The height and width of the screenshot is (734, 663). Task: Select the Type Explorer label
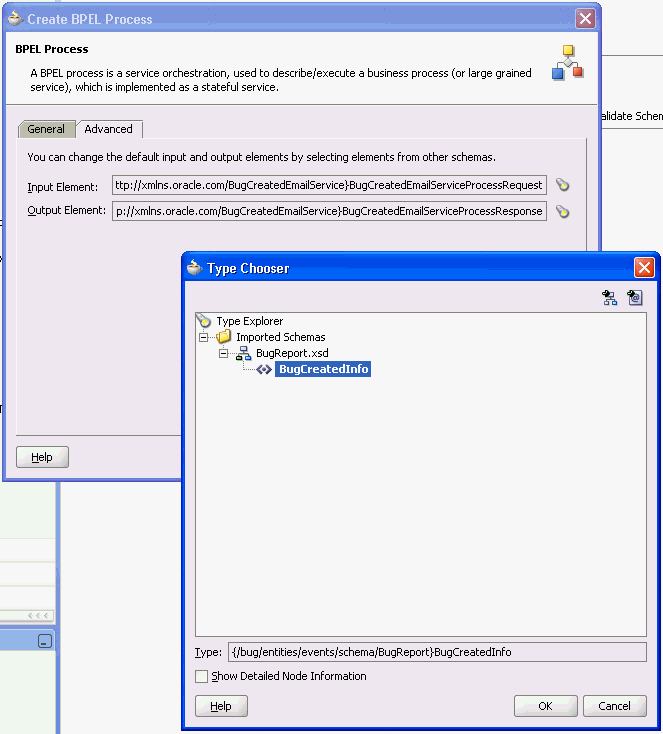tap(250, 321)
